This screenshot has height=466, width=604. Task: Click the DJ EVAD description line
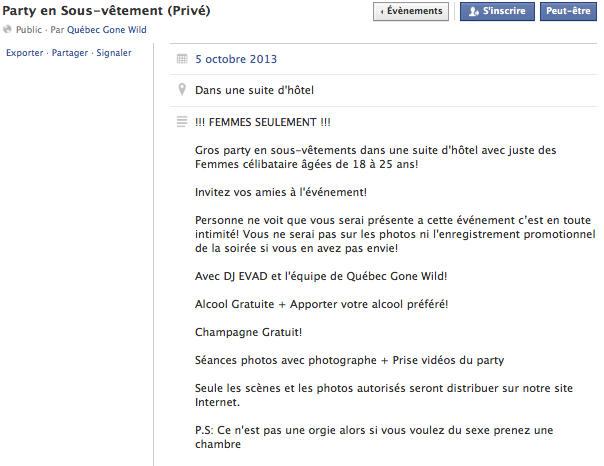321,276
